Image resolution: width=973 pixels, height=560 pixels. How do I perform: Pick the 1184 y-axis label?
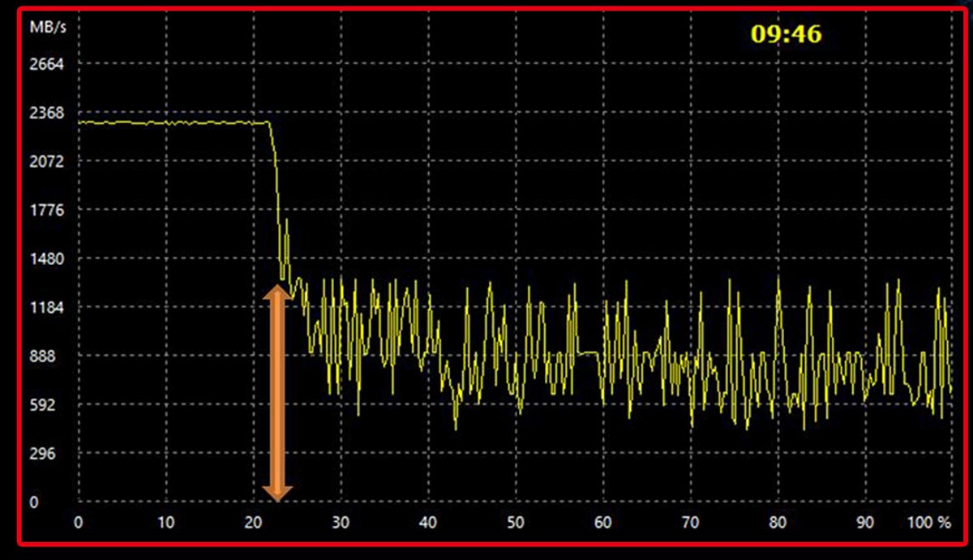(x=45, y=308)
